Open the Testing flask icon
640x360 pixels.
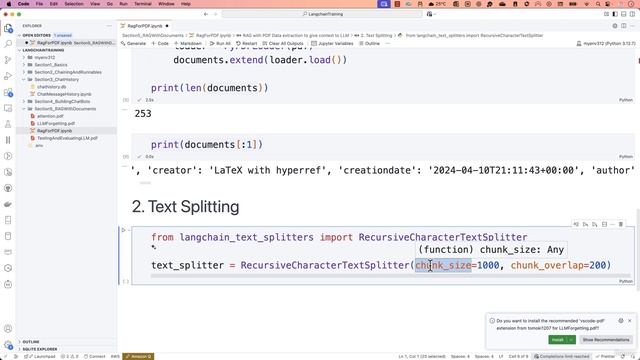8,124
